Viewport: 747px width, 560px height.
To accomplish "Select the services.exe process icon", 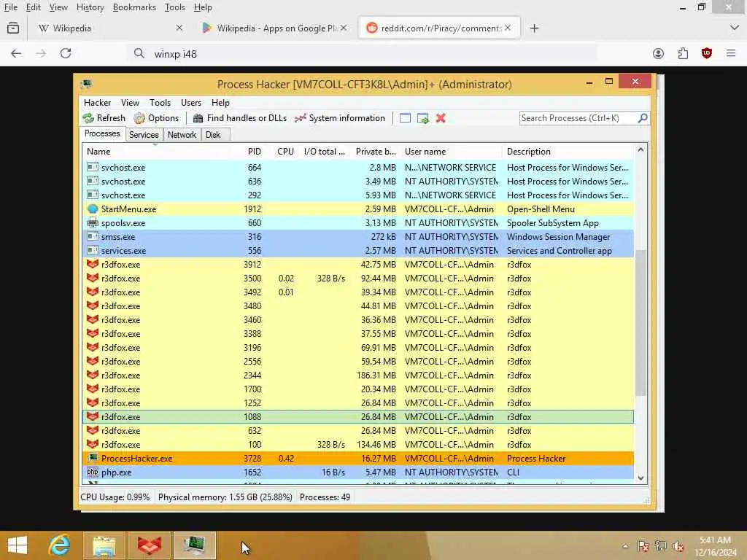I will click(x=93, y=251).
